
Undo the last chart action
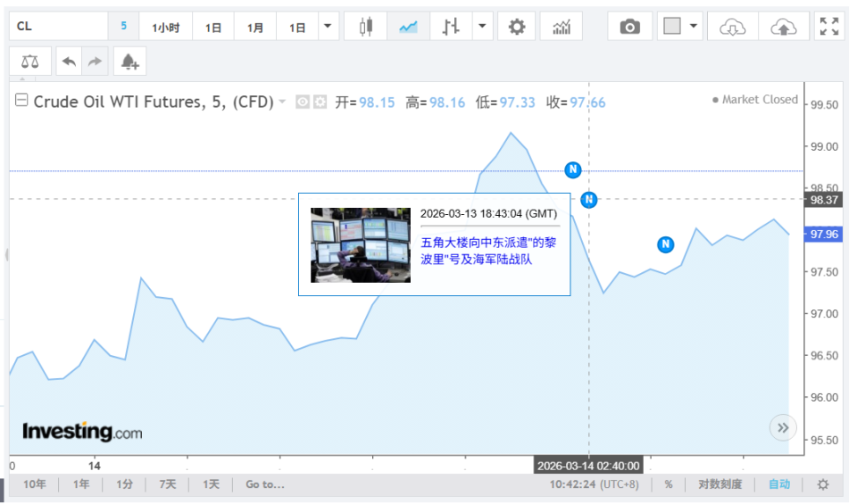tap(69, 62)
